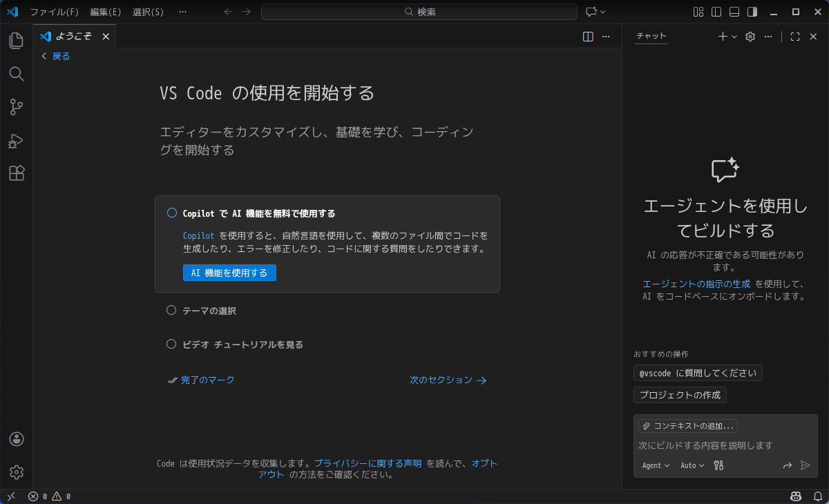
Task: Toggle the chat icon in title bar
Action: (x=591, y=12)
